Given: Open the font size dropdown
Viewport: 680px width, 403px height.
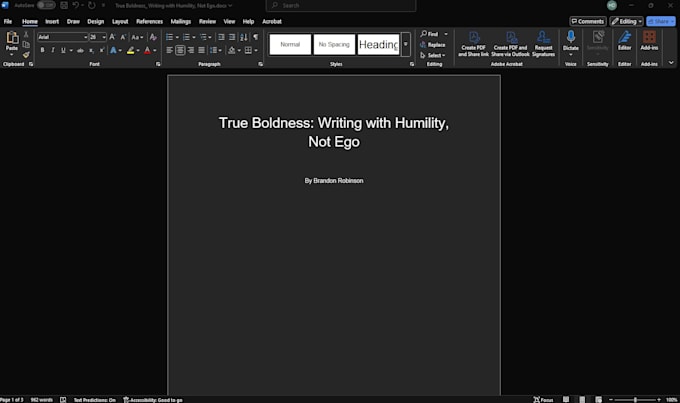Looking at the screenshot, I should 104,37.
